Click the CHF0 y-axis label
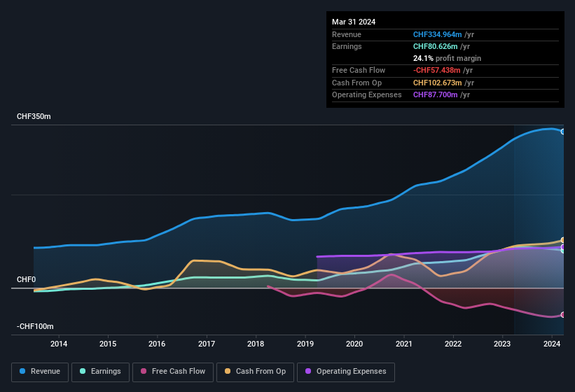 click(x=27, y=279)
